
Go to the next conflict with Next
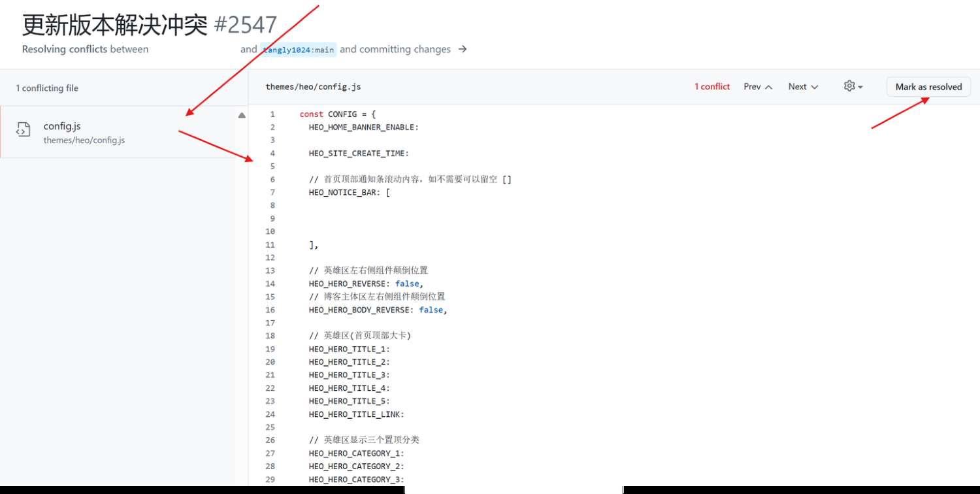(x=803, y=86)
